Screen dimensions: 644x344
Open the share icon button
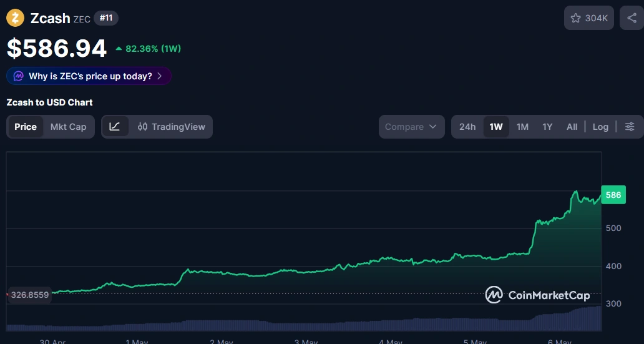click(x=632, y=18)
